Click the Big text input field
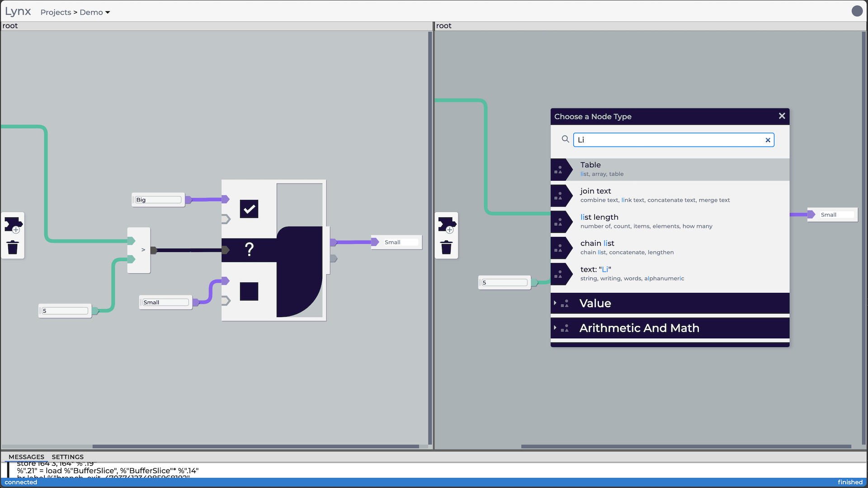The height and width of the screenshot is (488, 868). click(158, 200)
